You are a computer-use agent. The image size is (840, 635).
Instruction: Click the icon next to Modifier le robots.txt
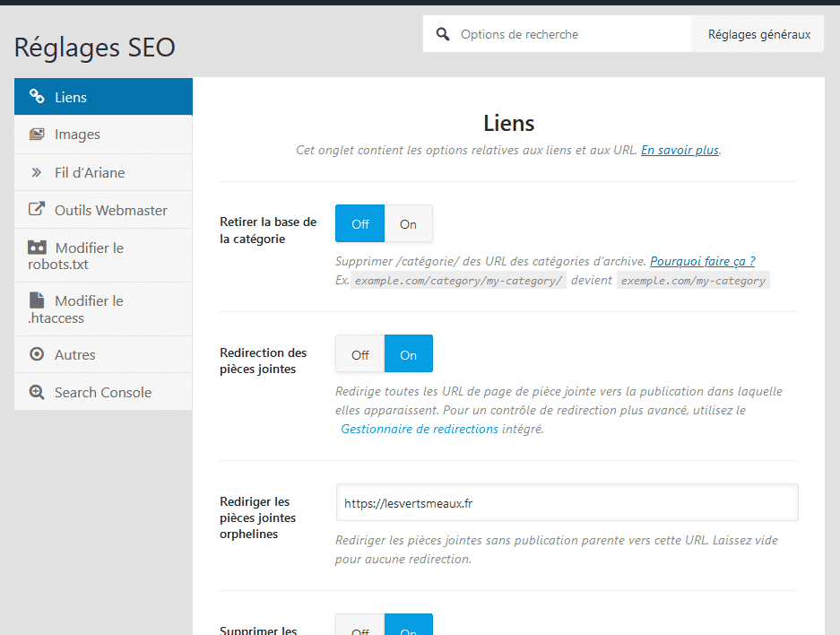tap(37, 248)
